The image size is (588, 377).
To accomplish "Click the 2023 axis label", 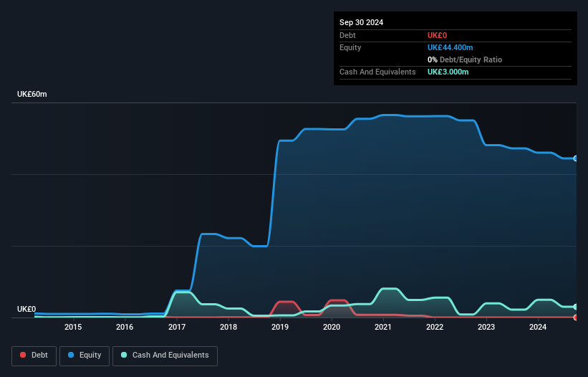I will pyautogui.click(x=486, y=327).
